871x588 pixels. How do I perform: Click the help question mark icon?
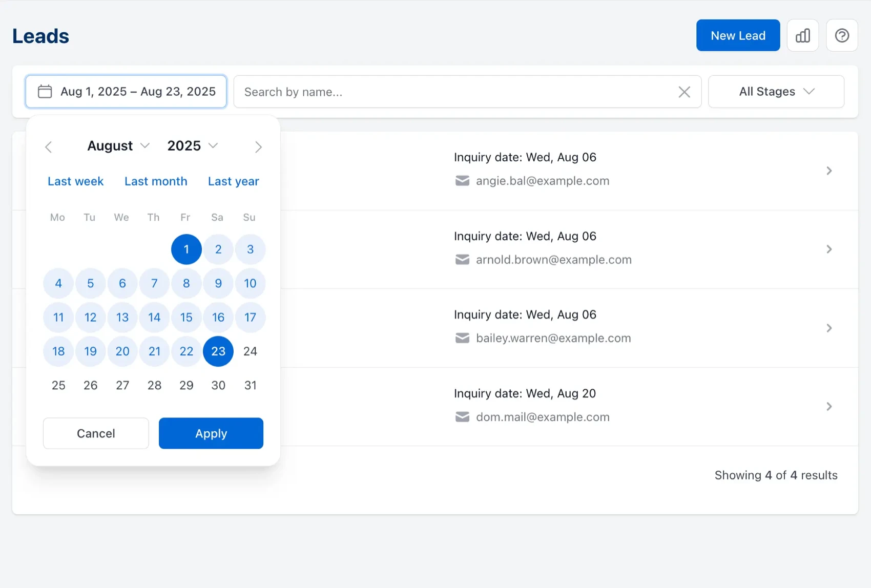(x=842, y=35)
